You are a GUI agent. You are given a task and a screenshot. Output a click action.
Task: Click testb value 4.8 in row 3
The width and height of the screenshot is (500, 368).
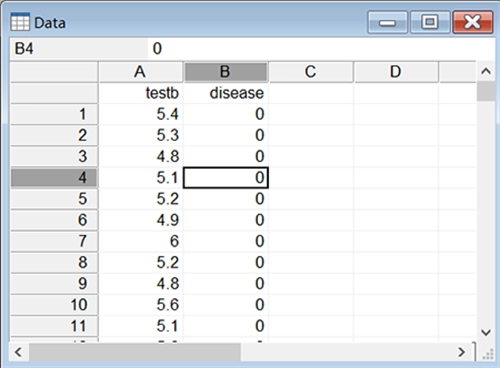pos(141,157)
